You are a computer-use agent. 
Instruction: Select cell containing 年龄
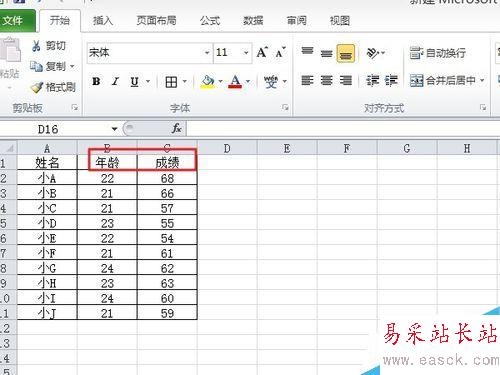pos(107,163)
